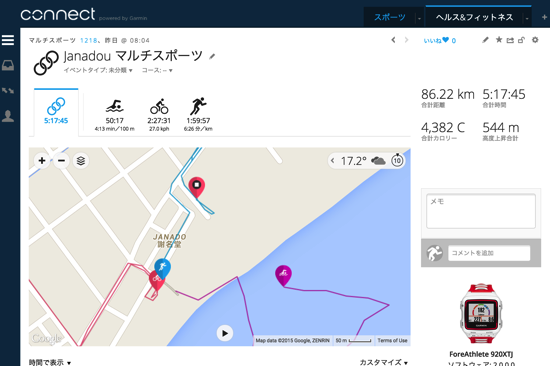Click the share export icon
550x366 pixels.
[x=510, y=40]
